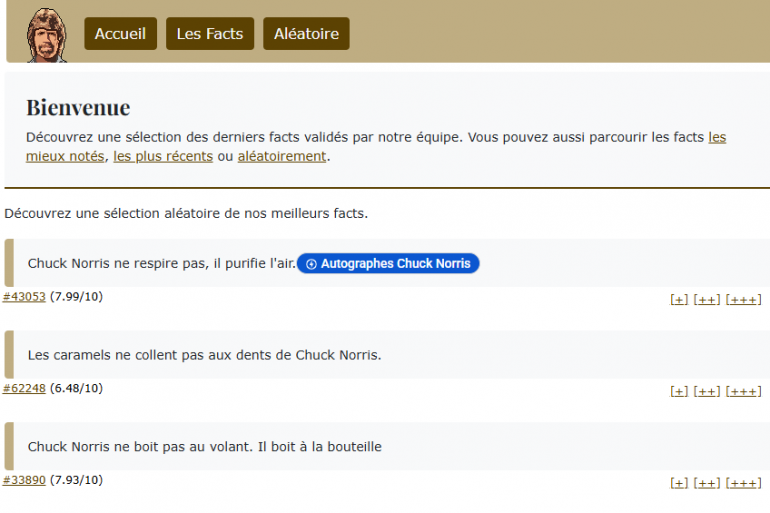
Task: Open fact #62248 permalink
Action: pyautogui.click(x=24, y=389)
